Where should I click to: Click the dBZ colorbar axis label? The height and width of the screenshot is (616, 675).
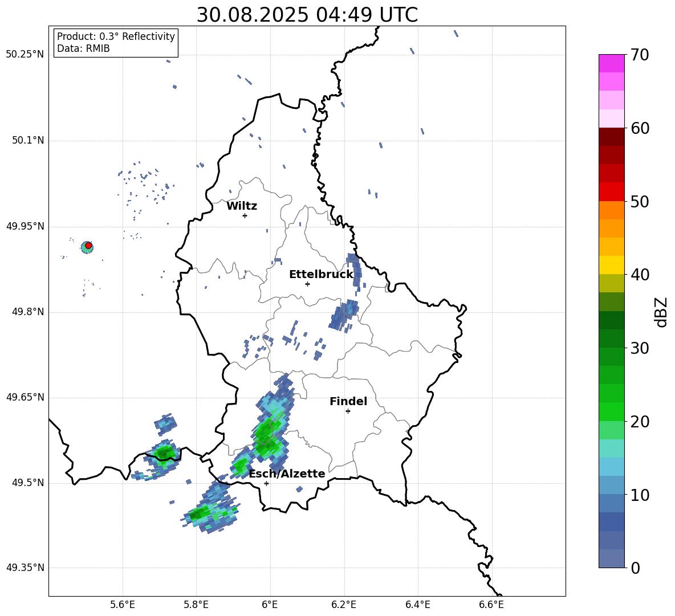pos(661,312)
